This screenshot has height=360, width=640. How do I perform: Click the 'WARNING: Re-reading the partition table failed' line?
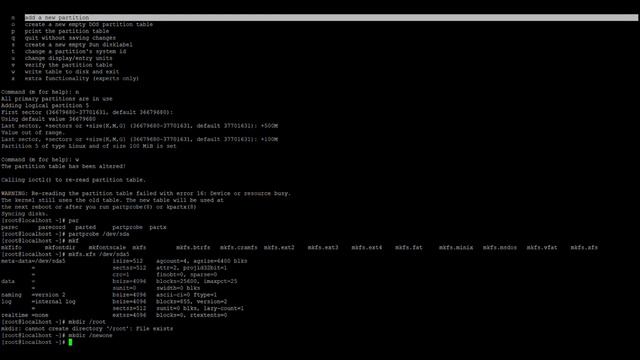click(x=146, y=193)
